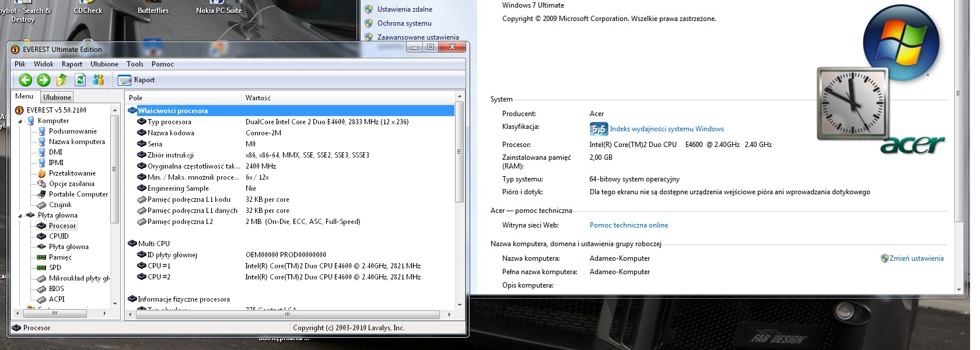The image size is (980, 350).
Task: Select the CPU #2 row
Action: coord(290,277)
